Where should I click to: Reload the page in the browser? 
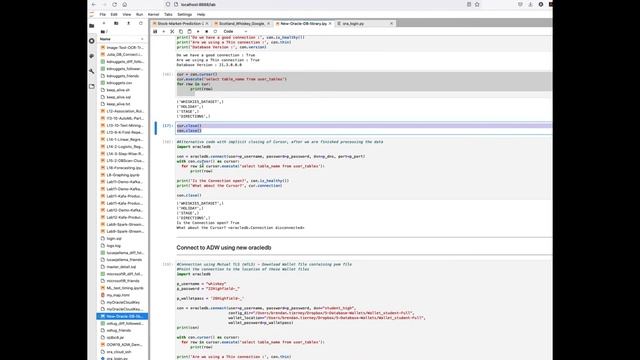pyautogui.click(x=114, y=4)
